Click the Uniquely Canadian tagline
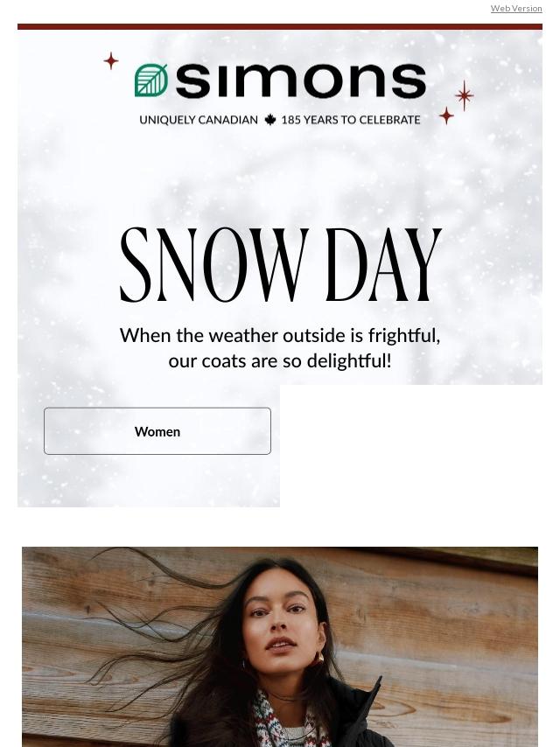This screenshot has width=560, height=747. pyautogui.click(x=199, y=120)
